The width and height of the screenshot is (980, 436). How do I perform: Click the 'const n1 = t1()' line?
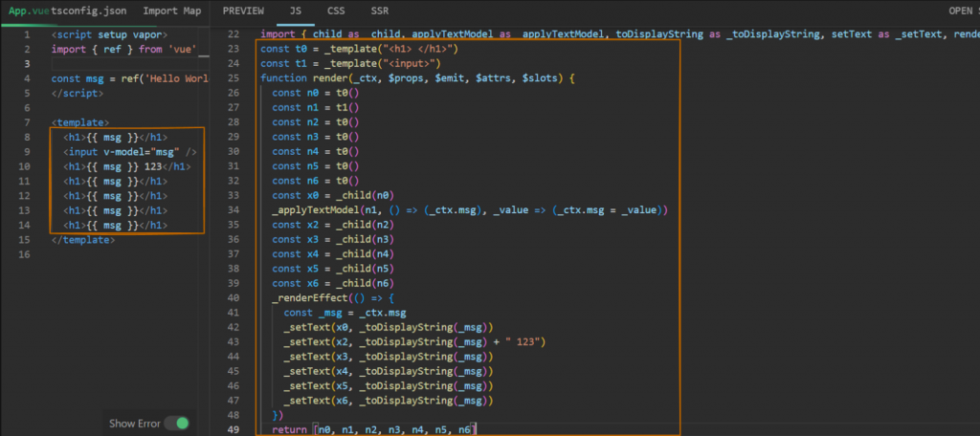[x=316, y=107]
